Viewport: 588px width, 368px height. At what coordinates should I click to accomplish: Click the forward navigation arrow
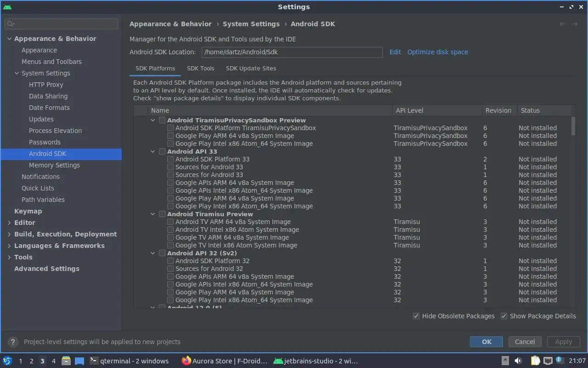coord(574,24)
